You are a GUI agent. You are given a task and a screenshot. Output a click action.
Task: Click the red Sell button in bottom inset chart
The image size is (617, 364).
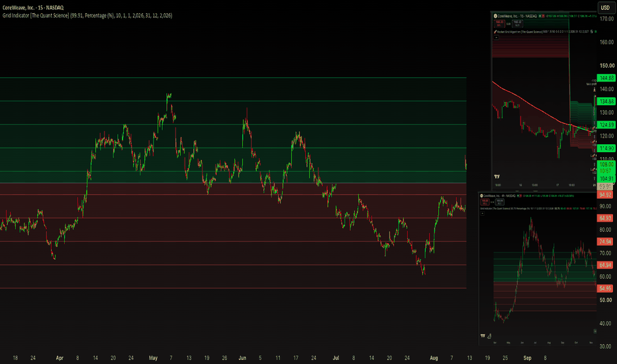pyautogui.click(x=485, y=202)
